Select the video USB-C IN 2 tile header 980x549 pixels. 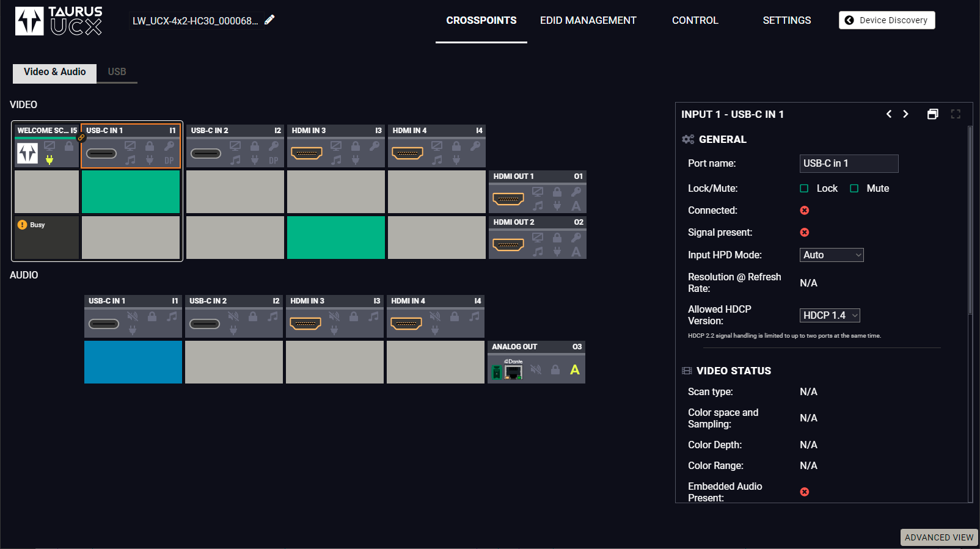(235, 131)
